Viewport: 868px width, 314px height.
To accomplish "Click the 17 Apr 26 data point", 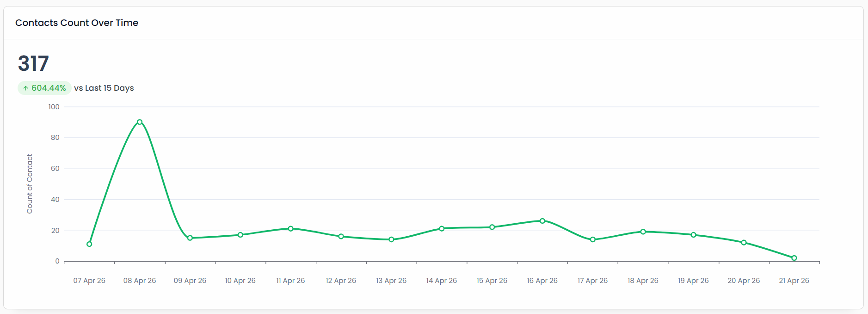I will point(593,239).
